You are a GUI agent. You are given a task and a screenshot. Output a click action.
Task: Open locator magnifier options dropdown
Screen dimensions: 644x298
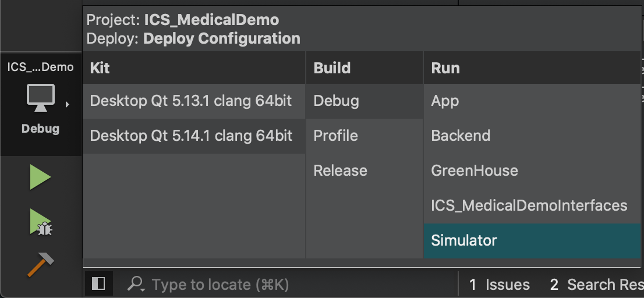point(136,283)
